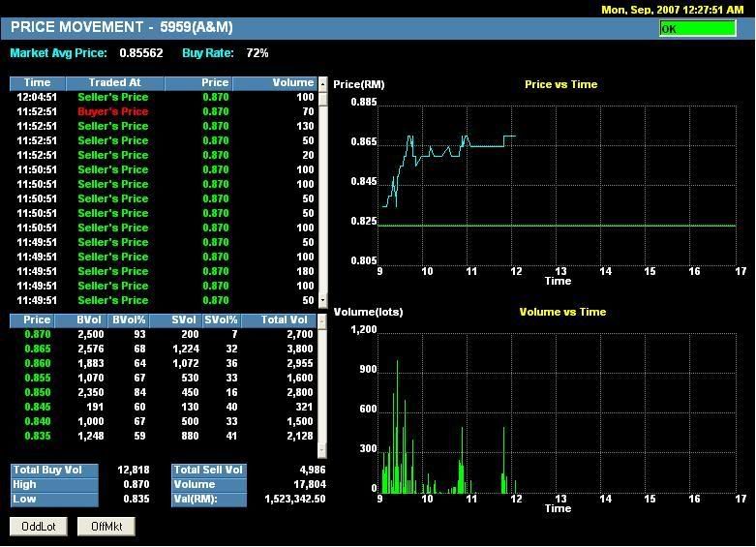Click the Traded At column header
Image resolution: width=756 pixels, height=547 pixels.
click(114, 83)
